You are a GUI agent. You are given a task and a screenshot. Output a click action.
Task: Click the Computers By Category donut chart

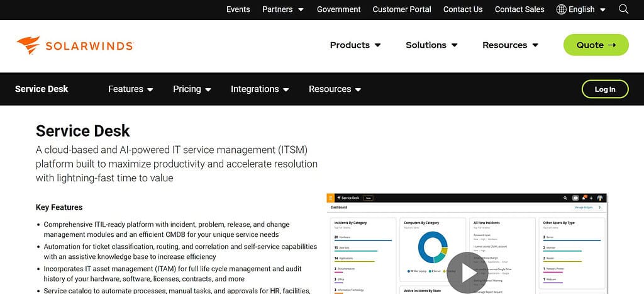(x=433, y=247)
